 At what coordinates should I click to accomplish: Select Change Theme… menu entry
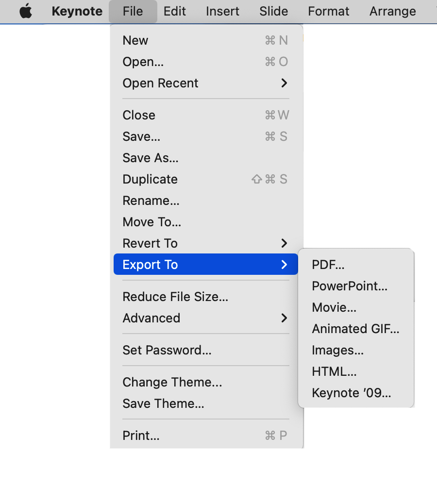172,382
